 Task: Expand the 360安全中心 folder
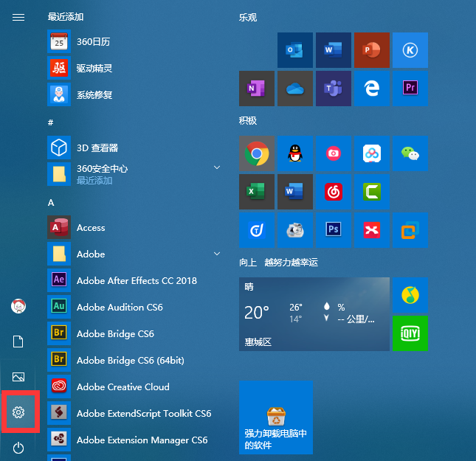coord(217,168)
